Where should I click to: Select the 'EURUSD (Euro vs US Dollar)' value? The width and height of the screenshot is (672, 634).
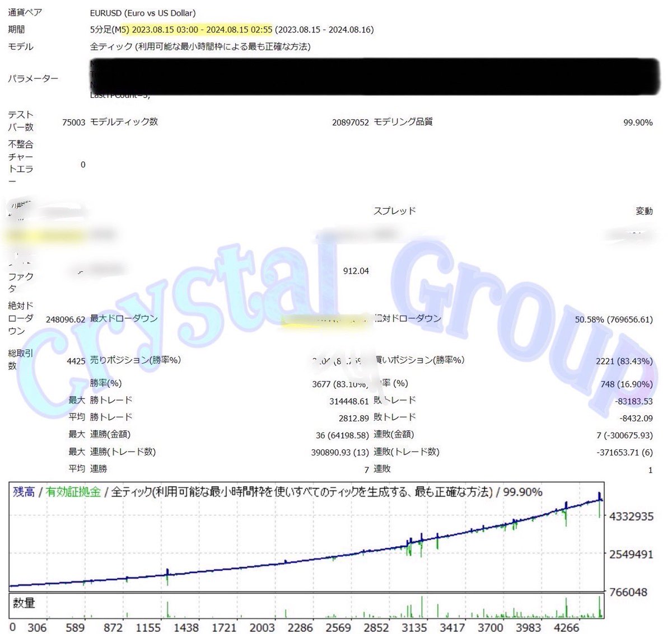pos(143,13)
